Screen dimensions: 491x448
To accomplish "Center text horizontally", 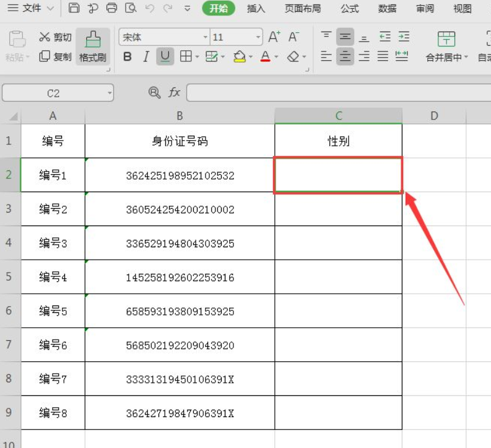I will pos(345,56).
